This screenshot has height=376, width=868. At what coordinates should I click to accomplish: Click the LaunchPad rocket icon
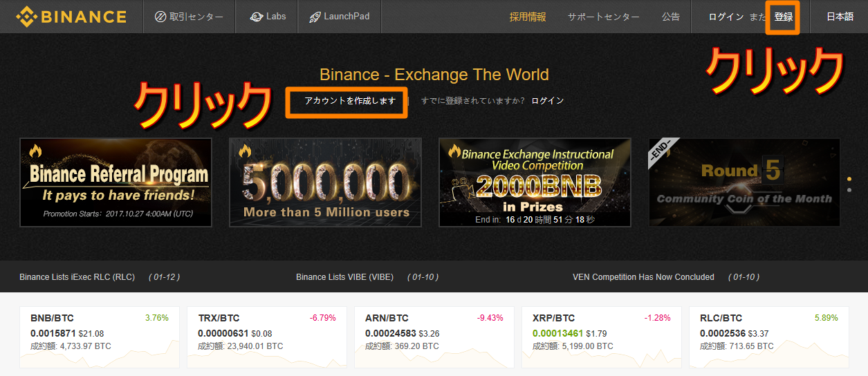[x=315, y=17]
